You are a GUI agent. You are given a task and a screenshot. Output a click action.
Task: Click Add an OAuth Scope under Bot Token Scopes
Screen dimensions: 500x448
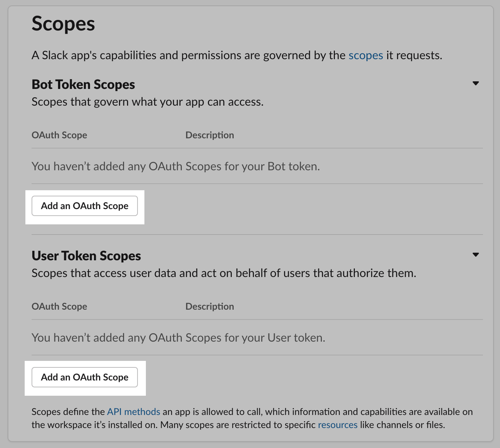click(85, 206)
